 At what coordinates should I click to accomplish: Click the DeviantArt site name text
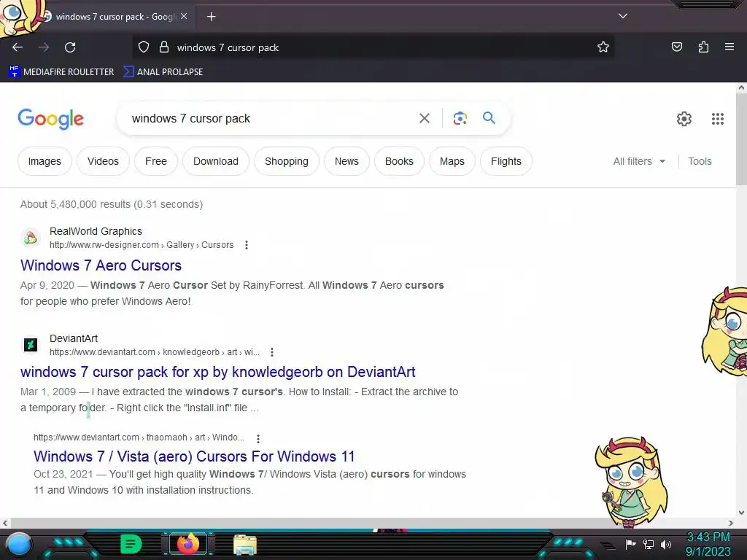(x=74, y=338)
